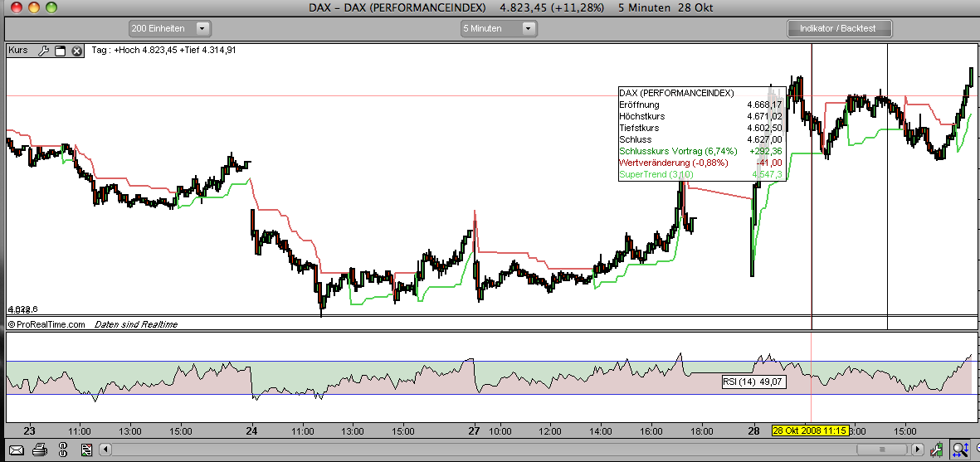Screen dimensions: 980x462
Task: Click the horizontal scrollbar thumb
Action: pos(883,450)
